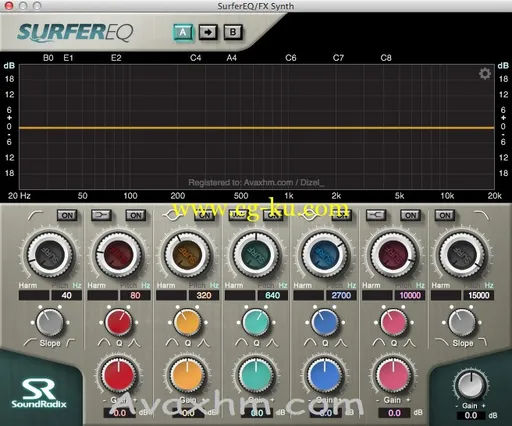Click the frequency field showing 640
Image resolution: width=512 pixels, height=426 pixels.
tap(273, 295)
